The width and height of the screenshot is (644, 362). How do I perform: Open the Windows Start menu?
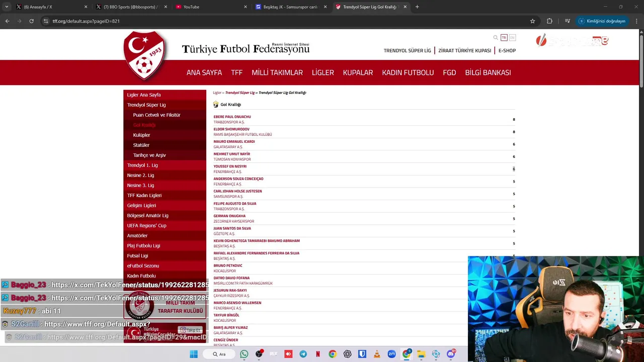(x=194, y=354)
